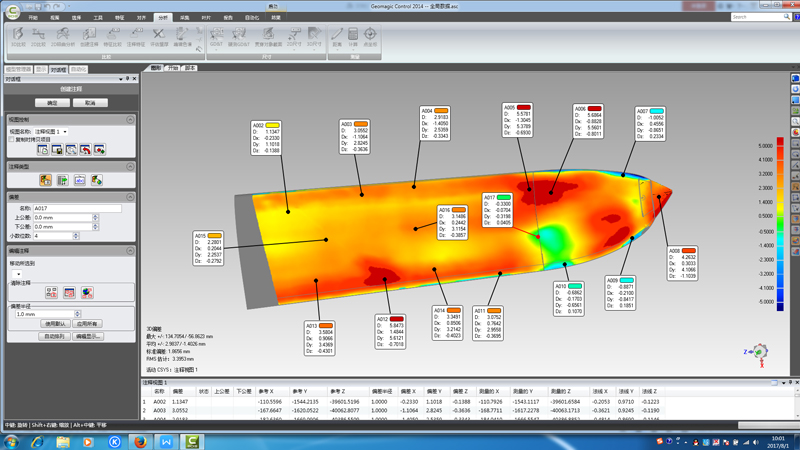Switch to the 模型管理器 panel tab
Screen dimensions: 800x450
click(x=18, y=70)
